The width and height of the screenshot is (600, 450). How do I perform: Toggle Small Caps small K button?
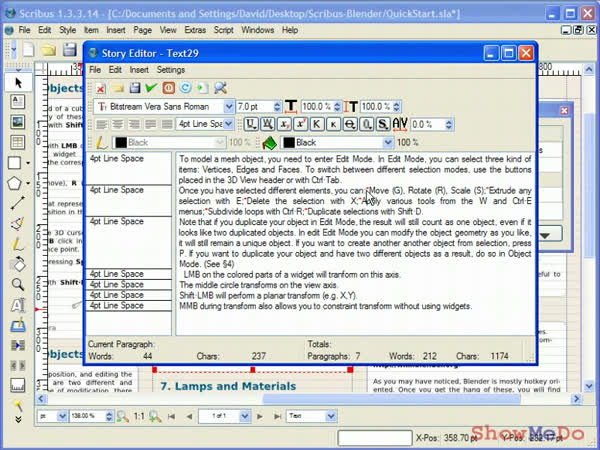click(333, 124)
